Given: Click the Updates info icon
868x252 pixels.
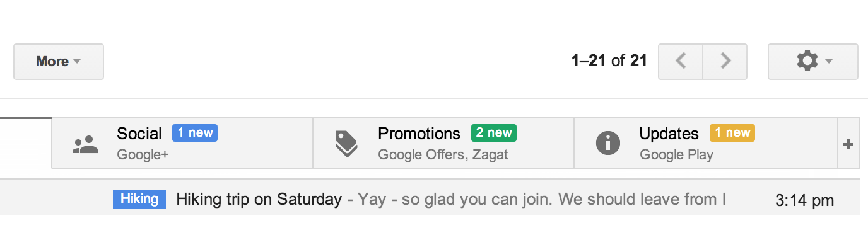Looking at the screenshot, I should point(608,144).
